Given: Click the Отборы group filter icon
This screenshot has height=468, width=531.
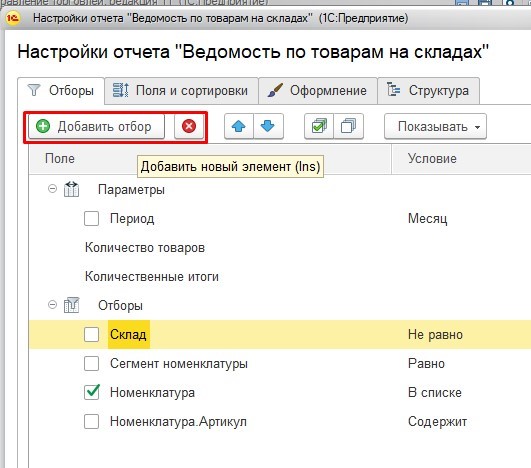Looking at the screenshot, I should pyautogui.click(x=71, y=305).
